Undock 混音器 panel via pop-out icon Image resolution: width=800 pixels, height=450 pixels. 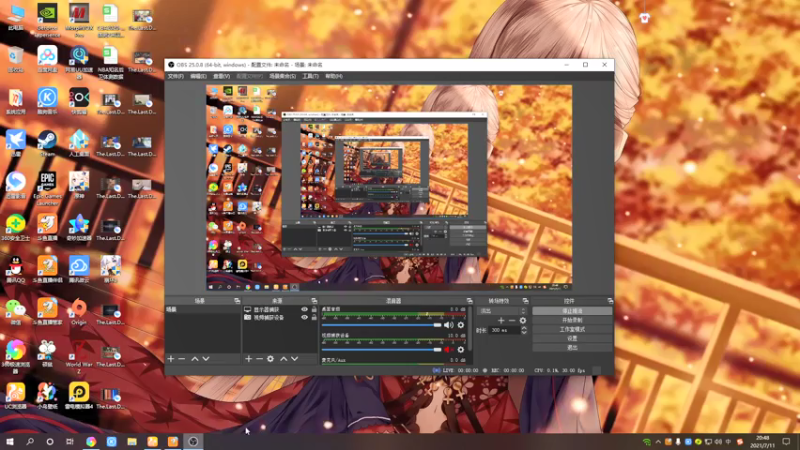click(x=469, y=301)
